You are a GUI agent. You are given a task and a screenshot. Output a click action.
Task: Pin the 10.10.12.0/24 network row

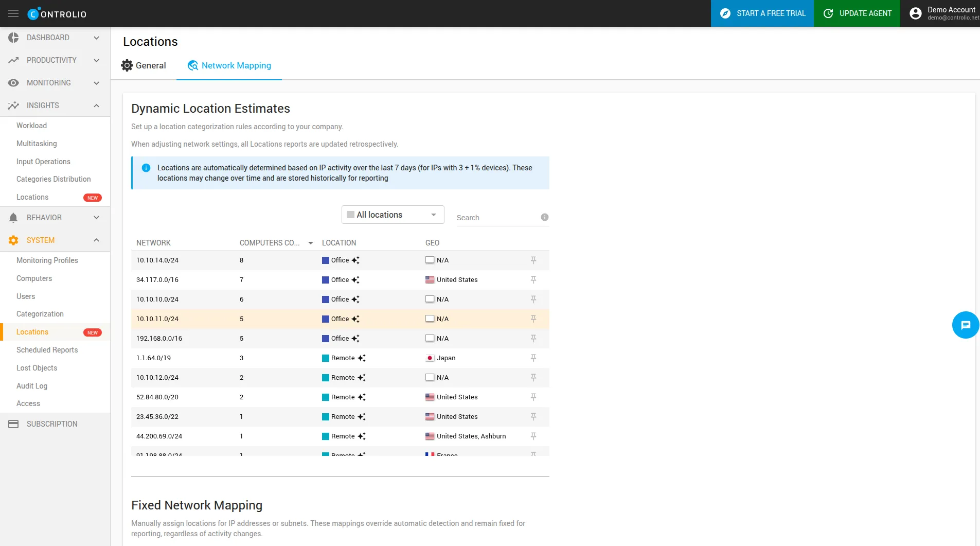click(x=533, y=378)
